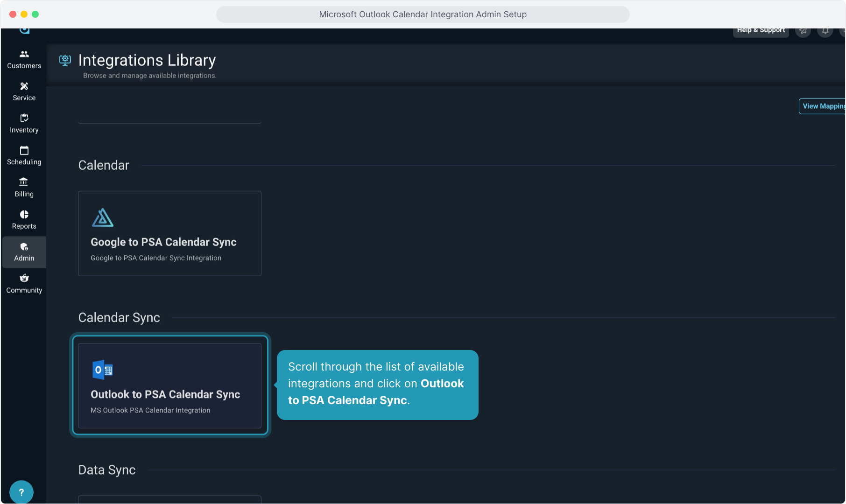Open the Scheduling calendar section
Viewport: 846px width, 504px height.
click(24, 156)
